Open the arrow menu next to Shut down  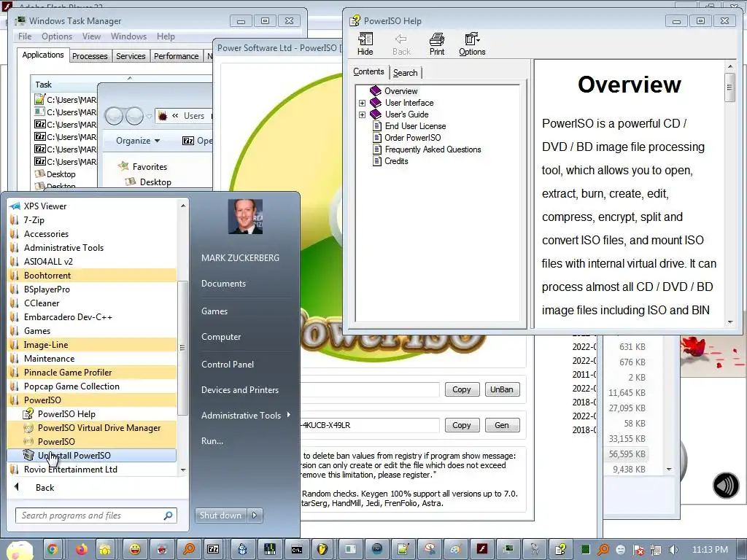tap(255, 516)
